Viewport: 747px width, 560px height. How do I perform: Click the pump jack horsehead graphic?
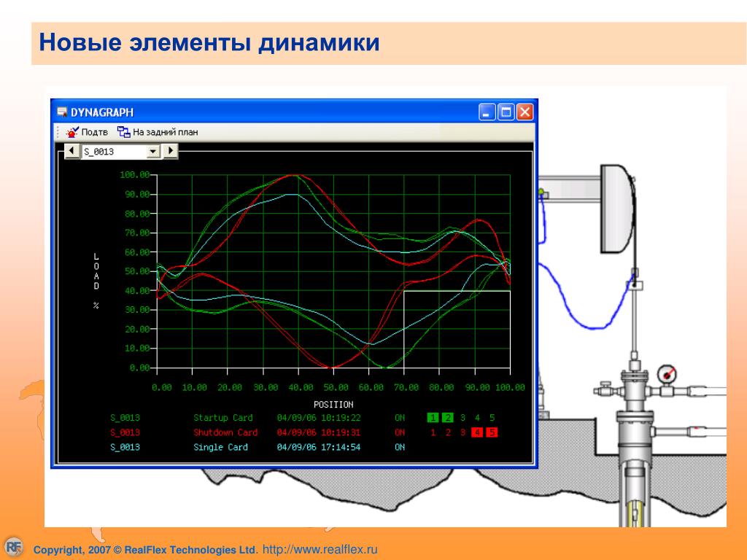617,208
